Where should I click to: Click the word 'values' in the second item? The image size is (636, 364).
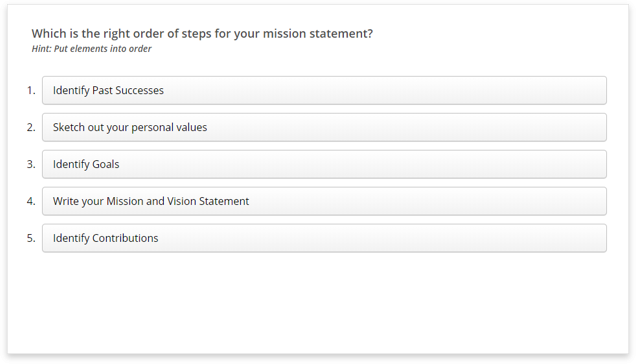tap(192, 127)
